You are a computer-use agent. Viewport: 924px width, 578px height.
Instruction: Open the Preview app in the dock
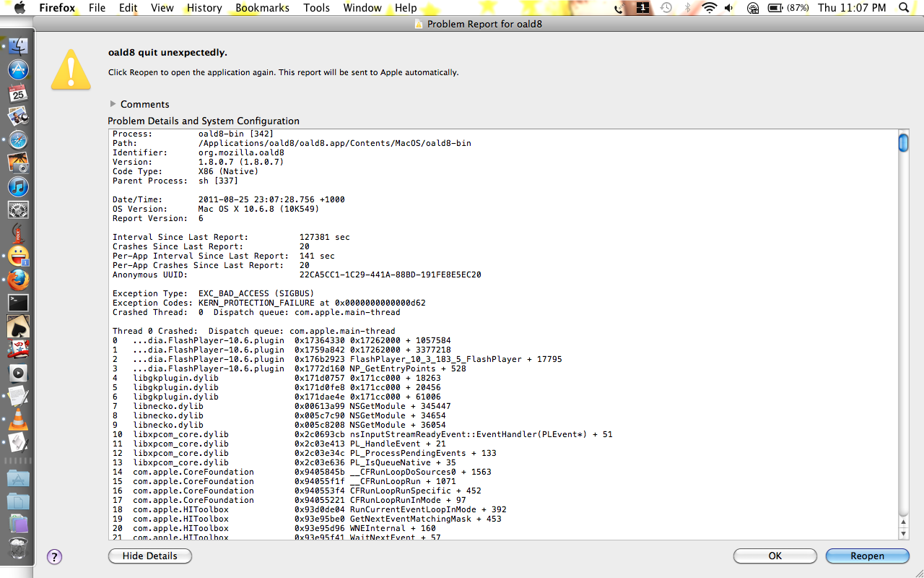pos(18,116)
